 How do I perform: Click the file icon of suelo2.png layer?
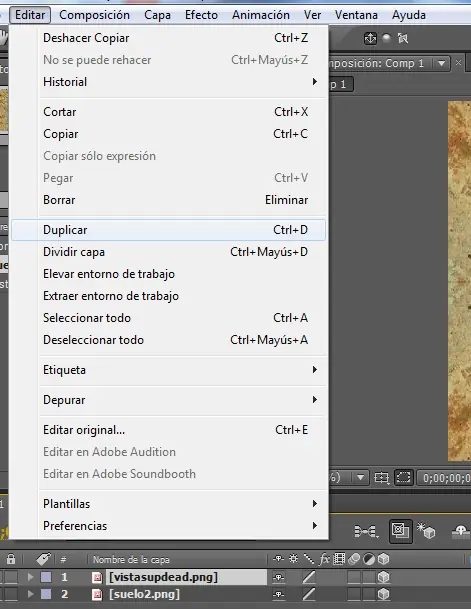click(97, 594)
